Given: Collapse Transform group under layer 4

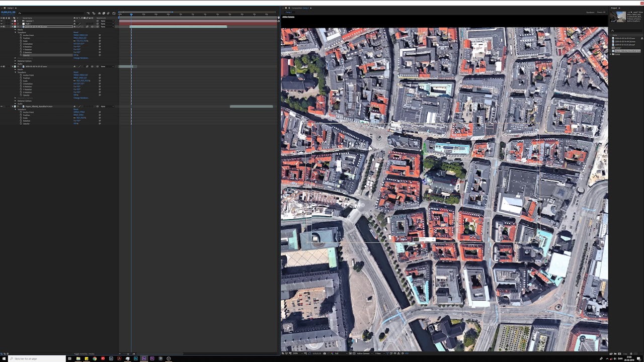Looking at the screenshot, I should click(15, 72).
